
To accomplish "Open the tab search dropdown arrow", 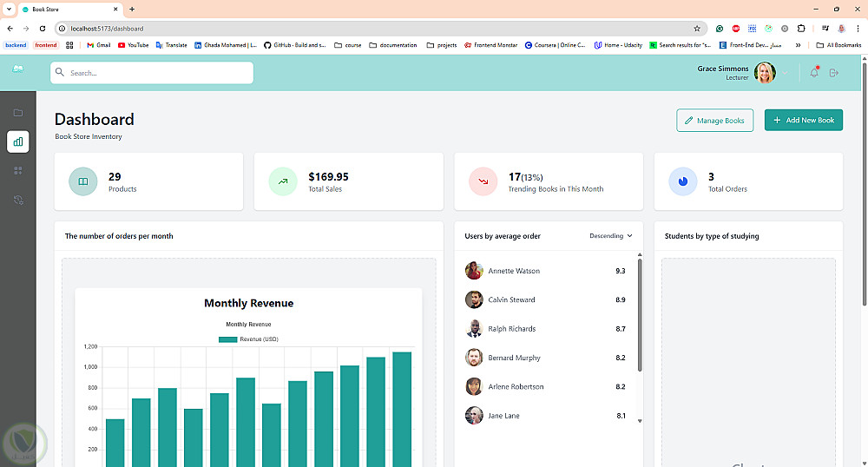I will 9,9.
